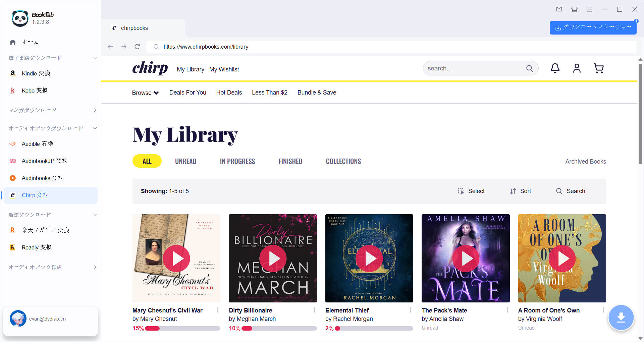
Task: Switch to the COLLECTIONS tab
Action: tap(343, 161)
